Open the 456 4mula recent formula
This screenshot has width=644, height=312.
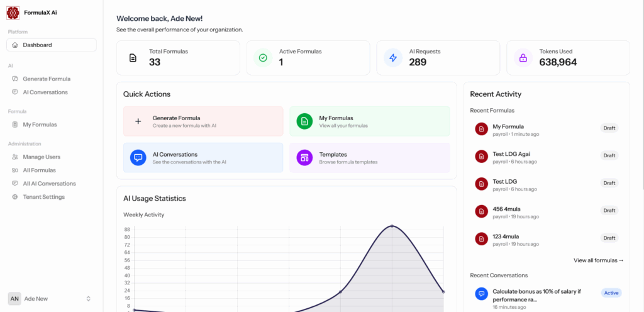pos(506,209)
